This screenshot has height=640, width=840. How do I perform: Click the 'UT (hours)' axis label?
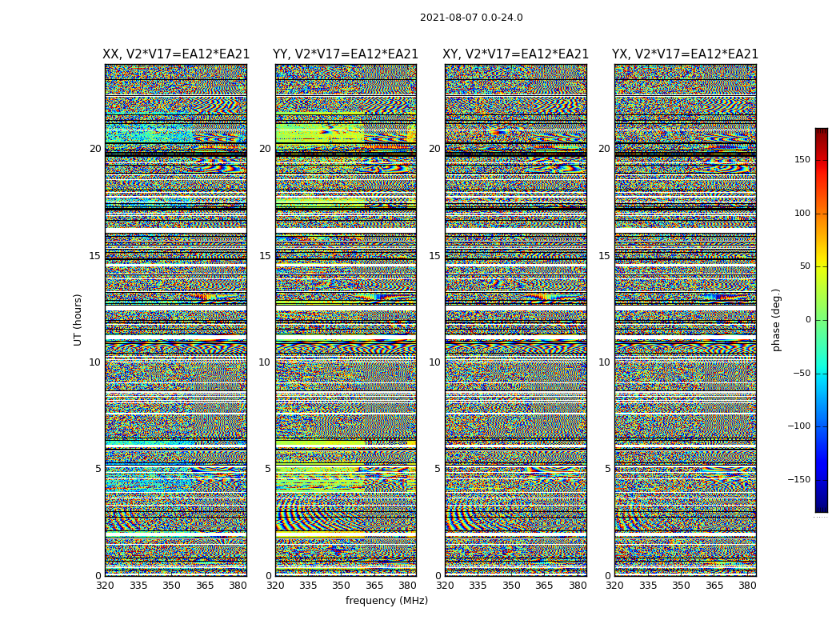pyautogui.click(x=78, y=320)
